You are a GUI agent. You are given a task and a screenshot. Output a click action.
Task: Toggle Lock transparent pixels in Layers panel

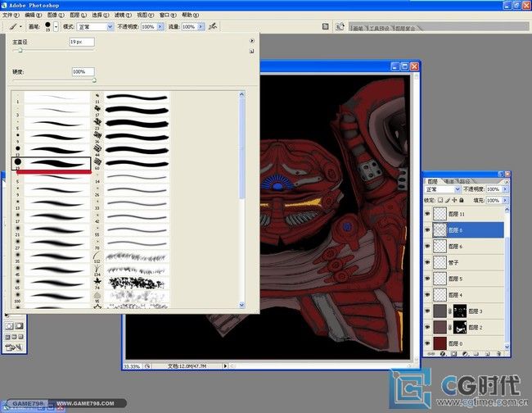click(440, 201)
